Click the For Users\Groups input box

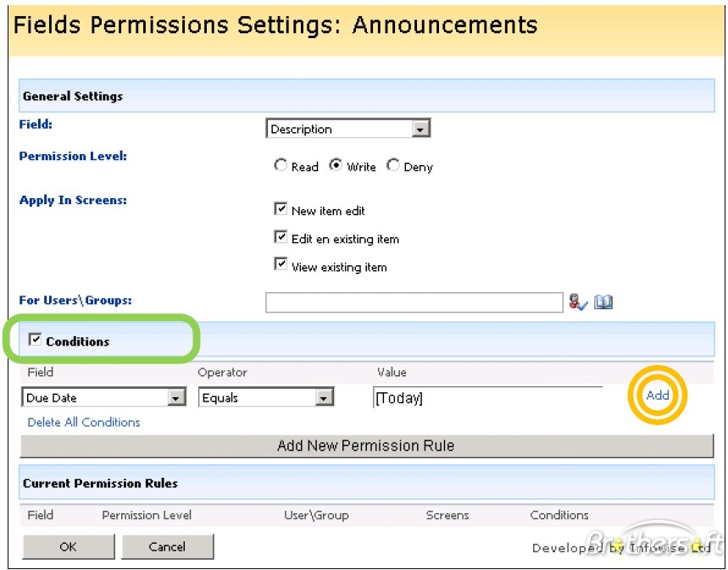414,302
